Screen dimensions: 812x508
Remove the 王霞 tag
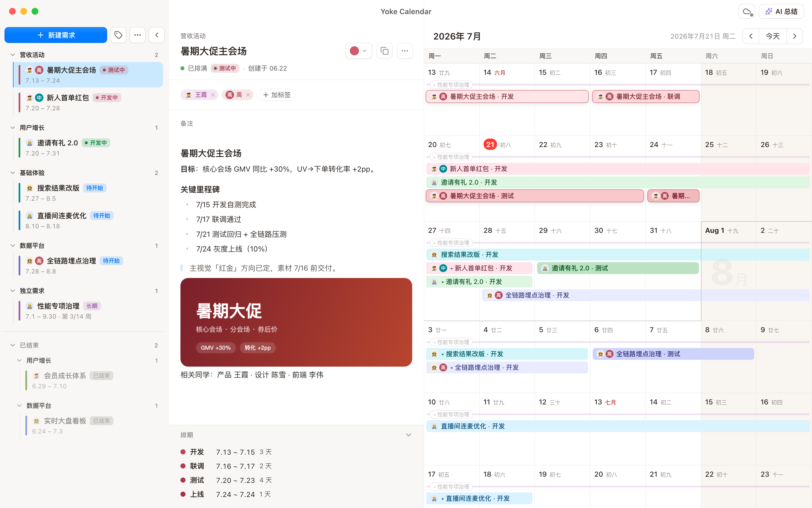pos(213,95)
